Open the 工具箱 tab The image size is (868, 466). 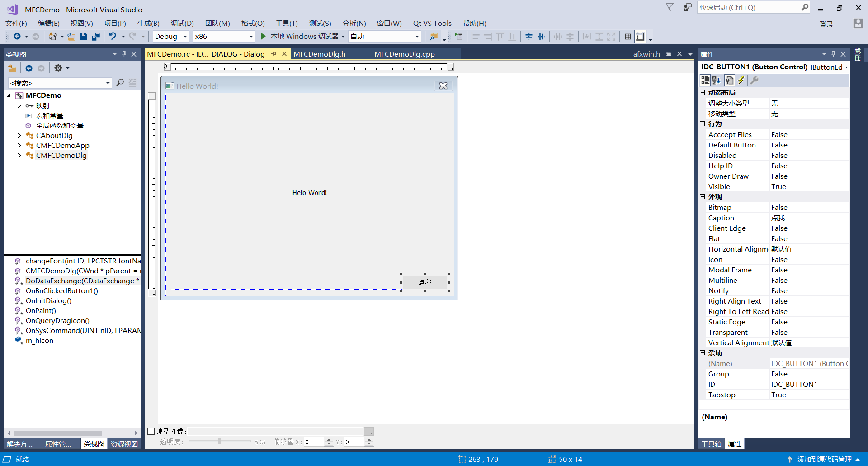tap(711, 444)
